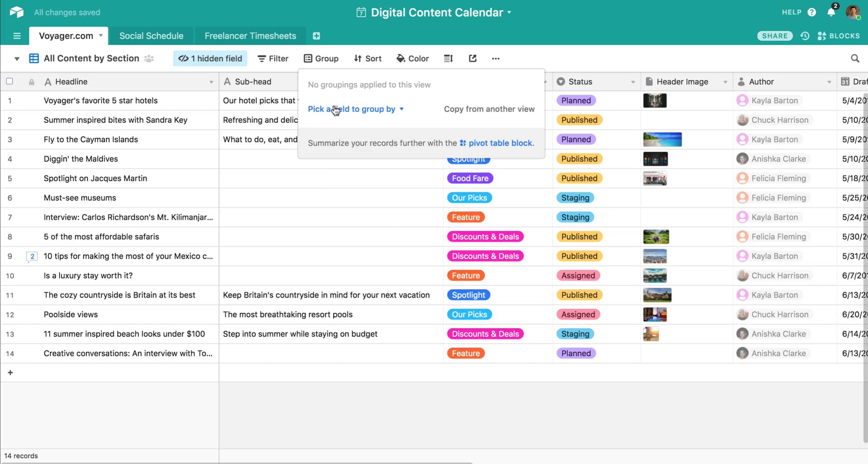Open the Voyager.com tab dropdown arrow
This screenshot has height=464, width=868.
pyautogui.click(x=101, y=35)
